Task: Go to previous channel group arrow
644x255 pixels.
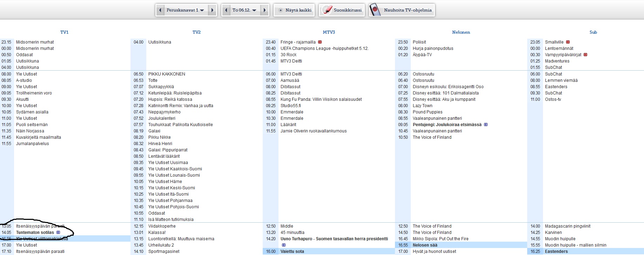Action: click(160, 10)
